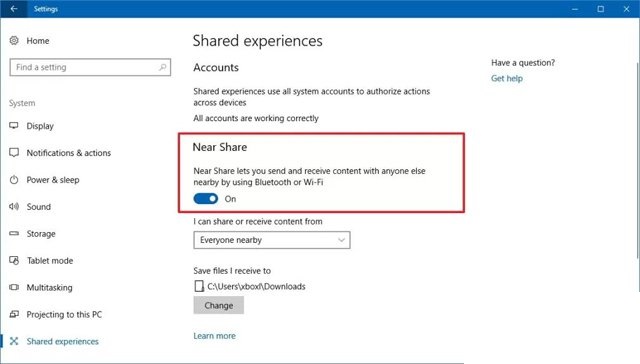640x364 pixels.
Task: Open the Learn more link
Action: pyautogui.click(x=214, y=335)
